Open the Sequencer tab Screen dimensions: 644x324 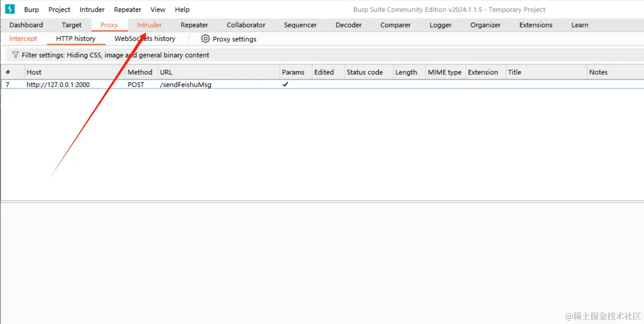pos(300,25)
